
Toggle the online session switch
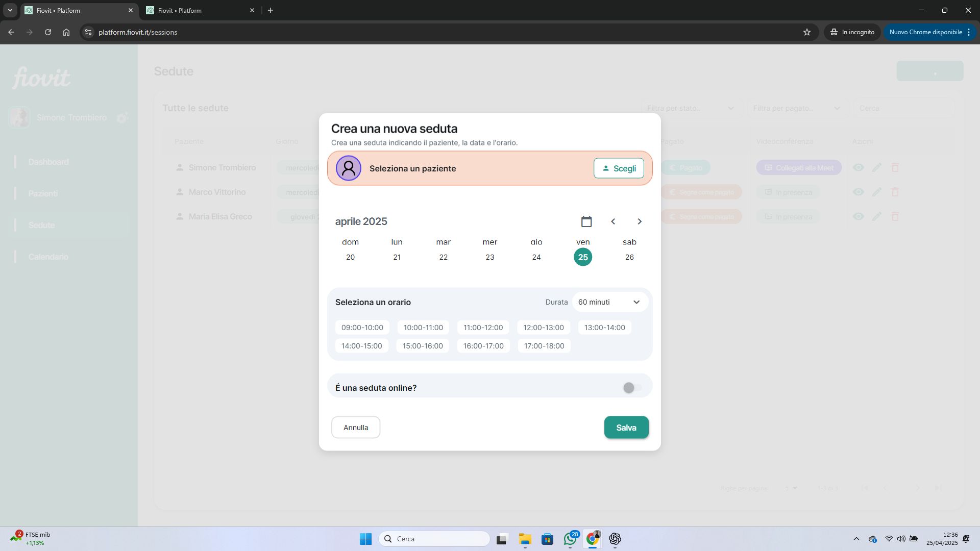[632, 388]
